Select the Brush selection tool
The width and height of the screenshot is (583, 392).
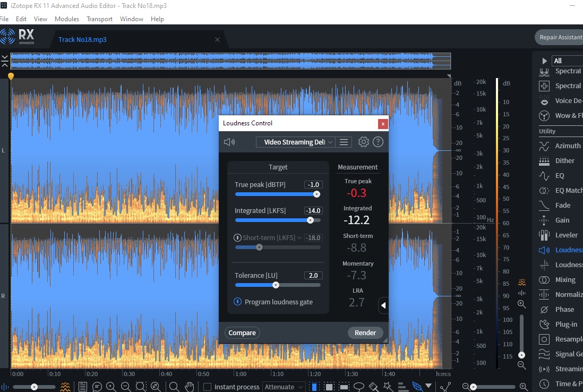(374, 387)
